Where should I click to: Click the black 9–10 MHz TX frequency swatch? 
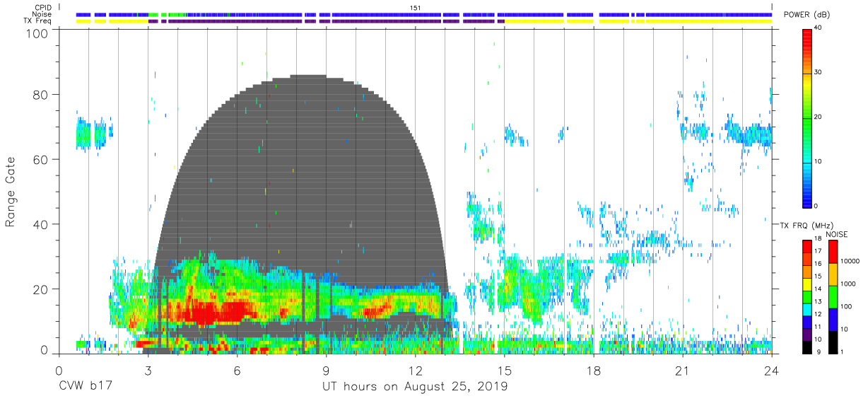click(807, 347)
